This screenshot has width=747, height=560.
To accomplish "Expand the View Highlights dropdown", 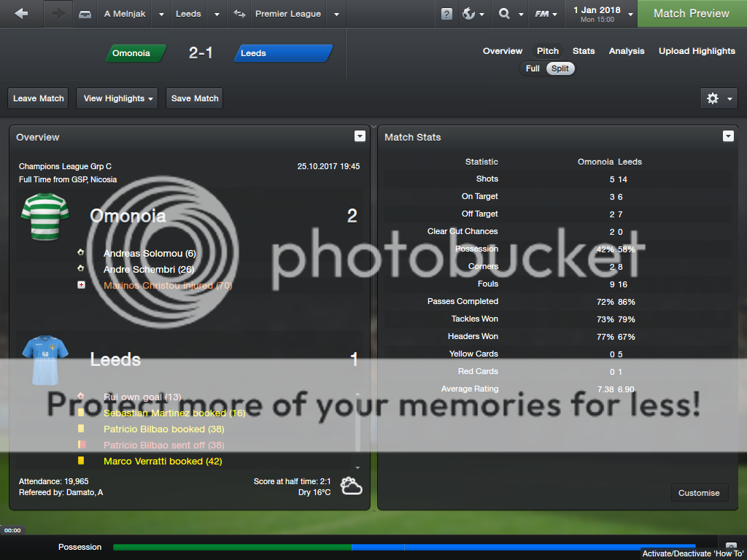I will pyautogui.click(x=117, y=98).
